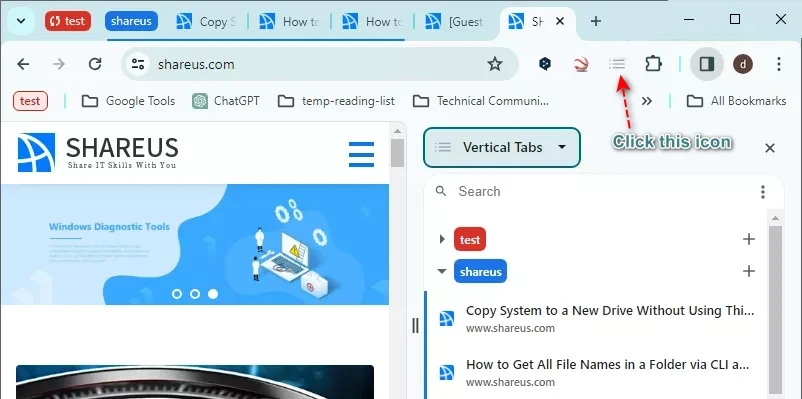Click the Windows Diagnostic Tools banner
Image resolution: width=802 pixels, height=399 pixels.
coord(195,245)
